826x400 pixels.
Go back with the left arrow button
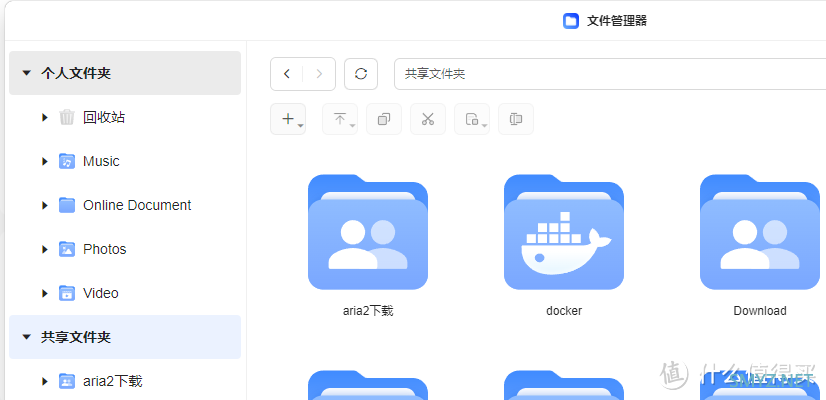287,74
